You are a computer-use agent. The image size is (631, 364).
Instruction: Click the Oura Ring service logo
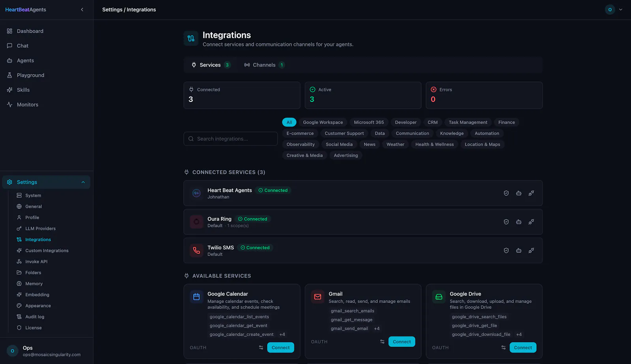coord(196,222)
